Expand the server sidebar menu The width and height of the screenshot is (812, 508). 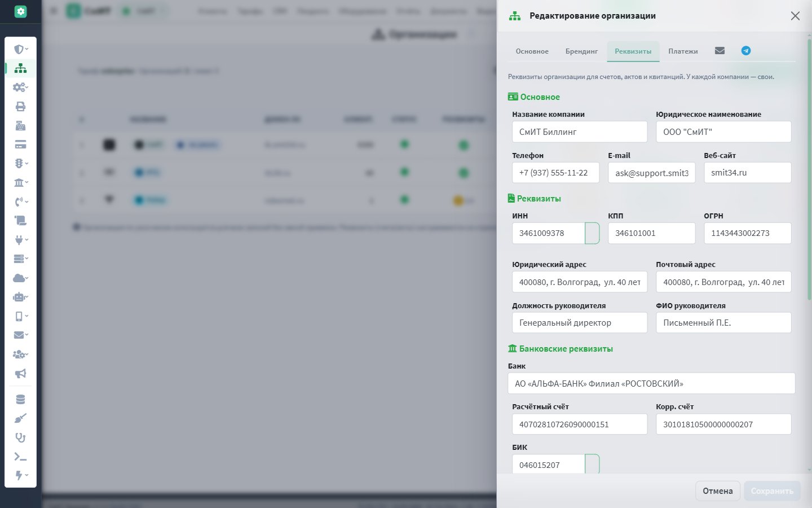point(20,259)
